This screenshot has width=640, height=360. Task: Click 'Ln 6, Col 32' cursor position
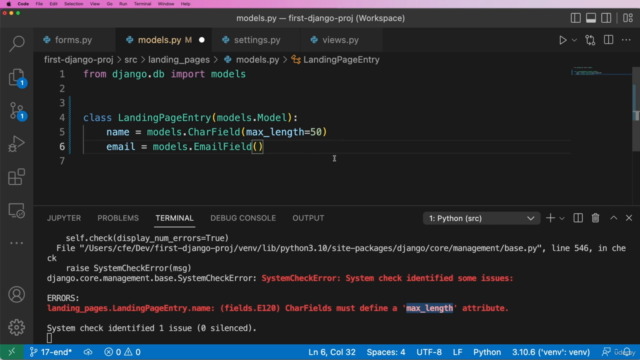[x=332, y=352]
